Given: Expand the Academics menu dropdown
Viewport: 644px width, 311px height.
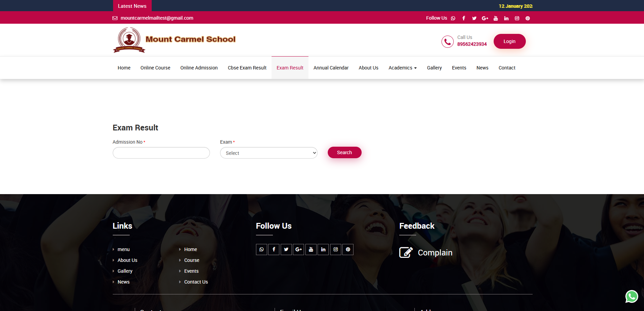Looking at the screenshot, I should tap(402, 68).
